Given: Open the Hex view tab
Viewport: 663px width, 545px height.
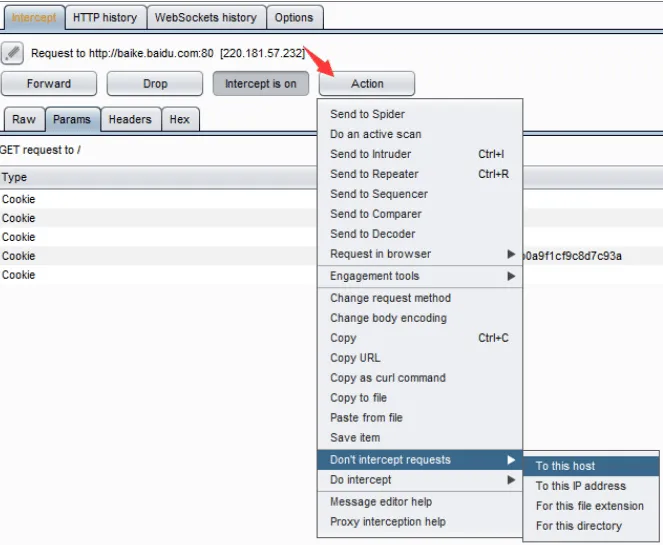Looking at the screenshot, I should pos(180,120).
